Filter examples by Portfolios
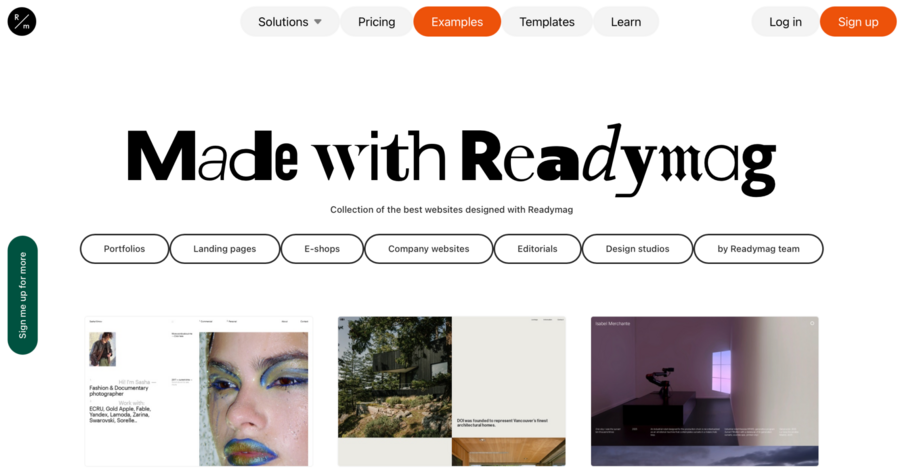The height and width of the screenshot is (473, 900). click(125, 249)
